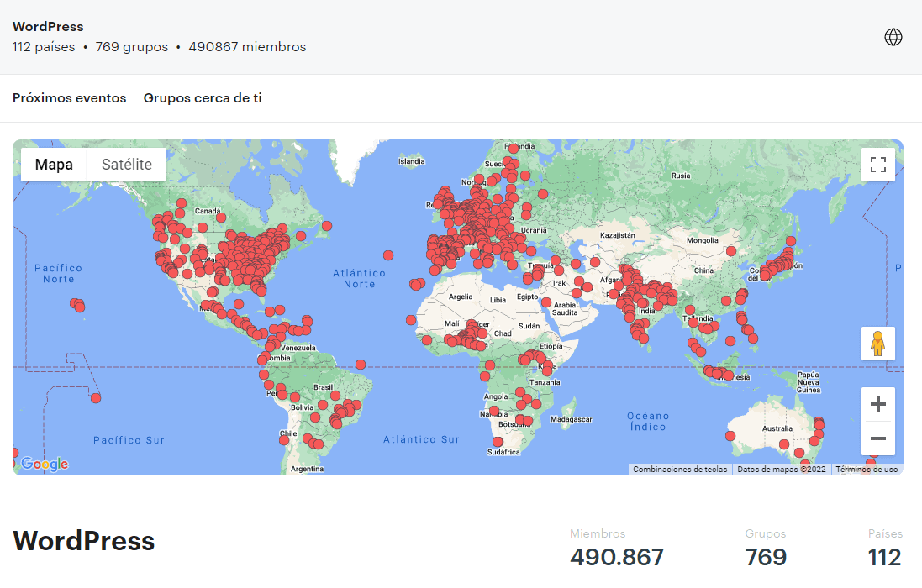This screenshot has width=922, height=588.
Task: Click the Países stat label
Action: 885,533
